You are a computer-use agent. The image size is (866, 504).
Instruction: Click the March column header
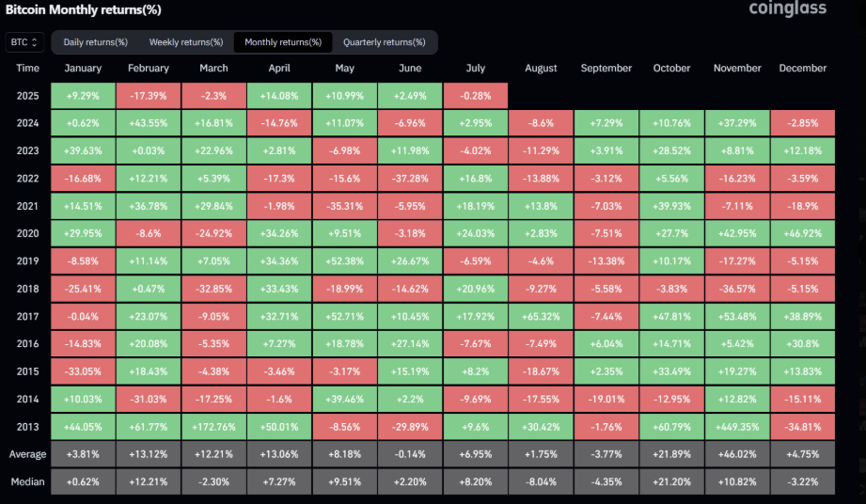coord(213,68)
